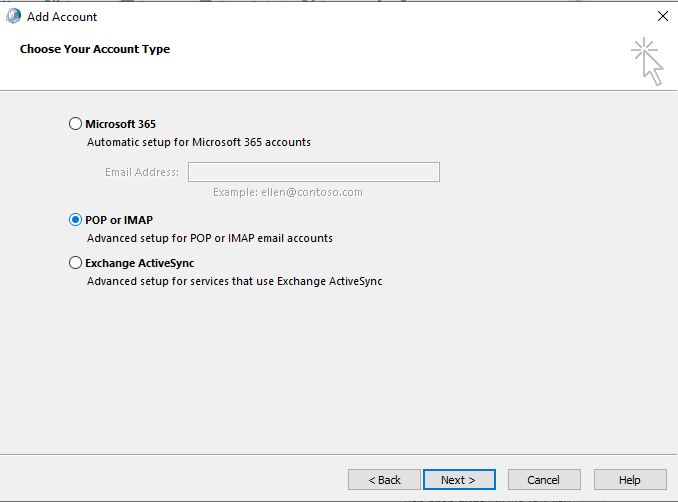Click the POP or IMAP advanced setup description
The height and width of the screenshot is (502, 678).
(209, 238)
